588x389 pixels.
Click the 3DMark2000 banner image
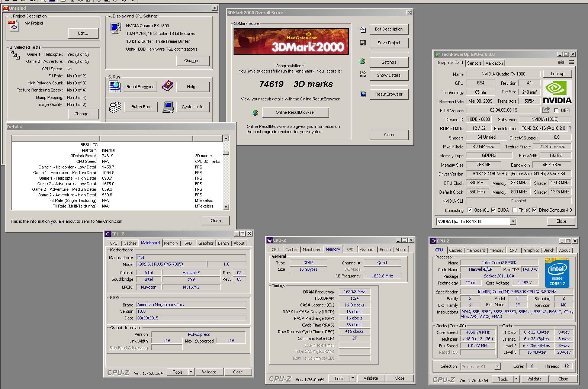tap(291, 42)
